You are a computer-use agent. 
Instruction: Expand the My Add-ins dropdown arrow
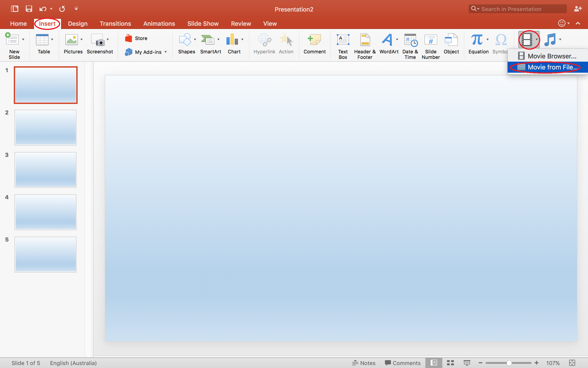click(x=165, y=52)
